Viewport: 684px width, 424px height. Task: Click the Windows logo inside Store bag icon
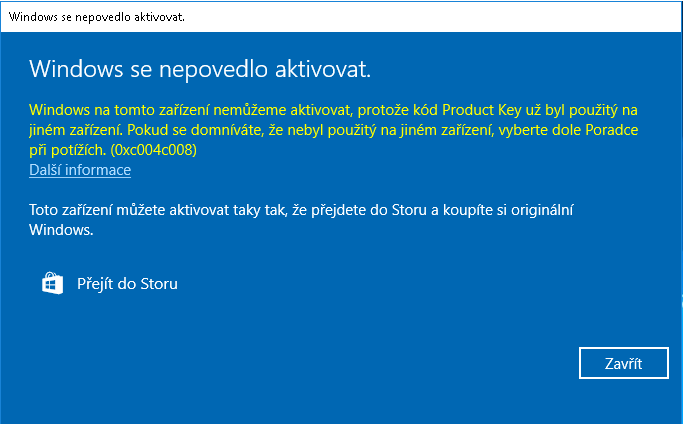[x=52, y=285]
